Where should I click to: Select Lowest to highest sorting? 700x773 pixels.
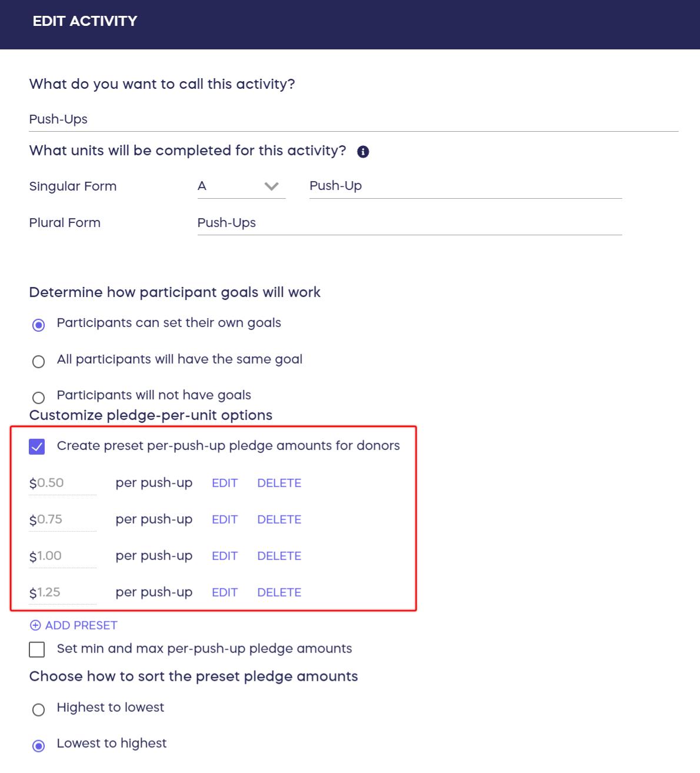[39, 746]
